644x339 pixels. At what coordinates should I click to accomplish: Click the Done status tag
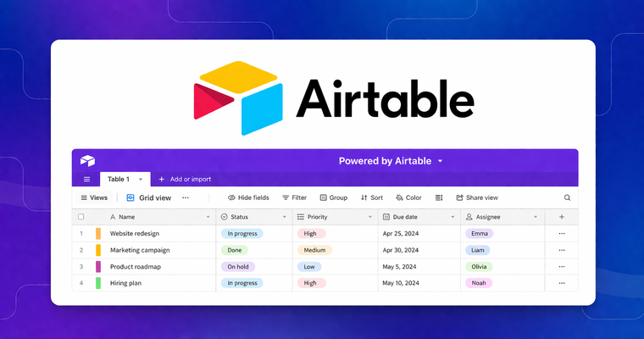235,250
